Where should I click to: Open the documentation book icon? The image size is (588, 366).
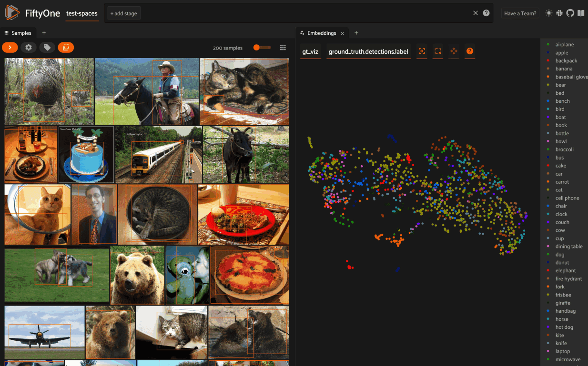pos(581,13)
